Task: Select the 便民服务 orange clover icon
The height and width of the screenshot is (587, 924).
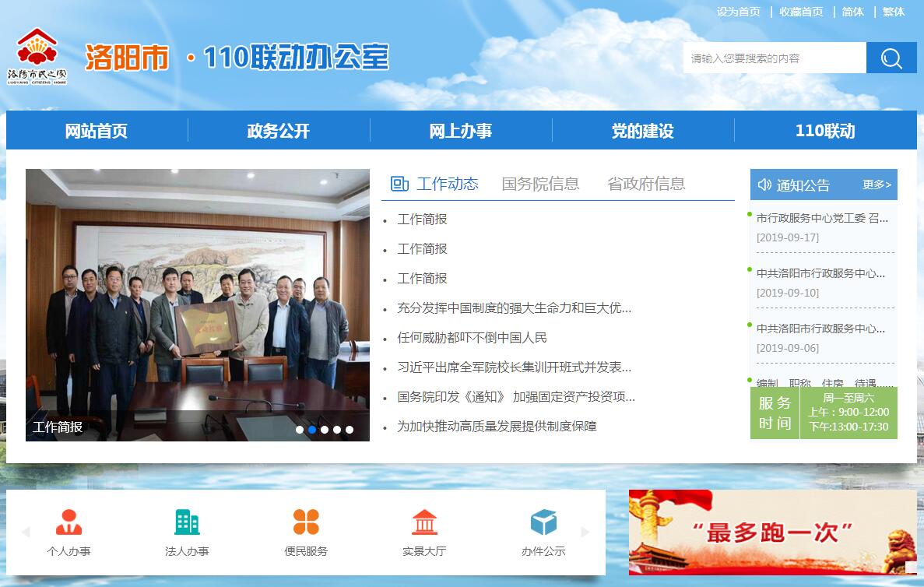Action: [306, 522]
